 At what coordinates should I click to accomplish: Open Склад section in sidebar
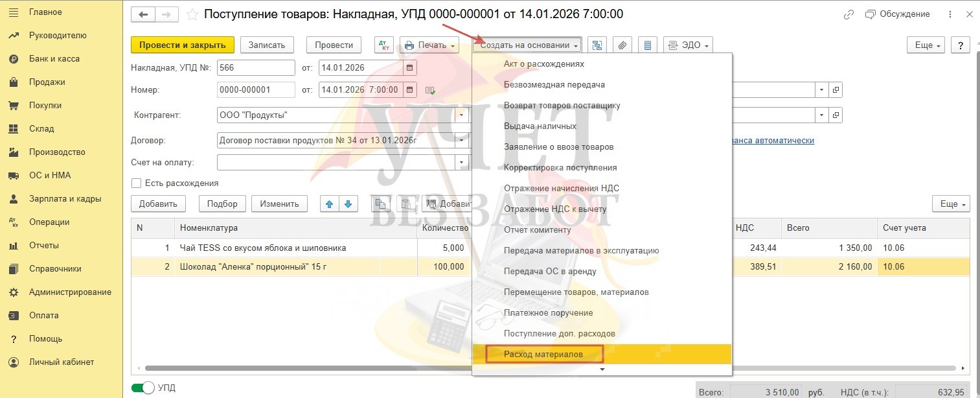click(62, 129)
